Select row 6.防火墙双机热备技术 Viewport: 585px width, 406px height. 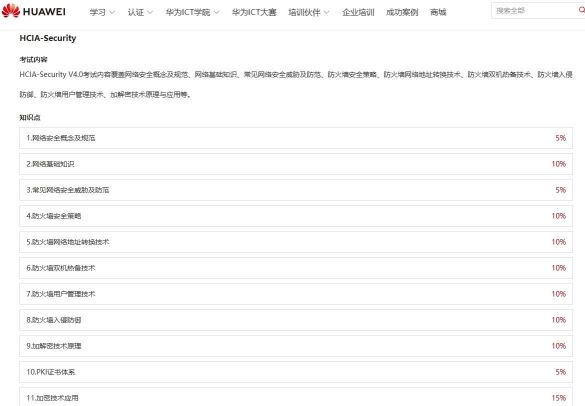(296, 268)
